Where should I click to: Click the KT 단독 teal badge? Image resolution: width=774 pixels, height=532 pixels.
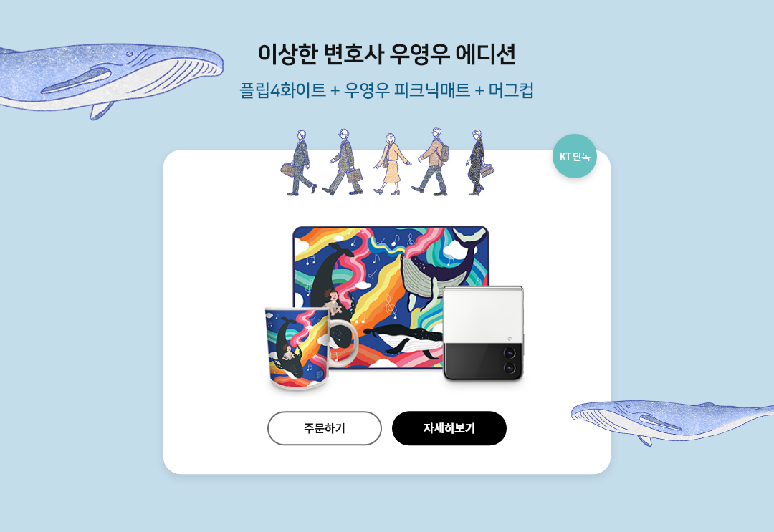click(x=574, y=156)
